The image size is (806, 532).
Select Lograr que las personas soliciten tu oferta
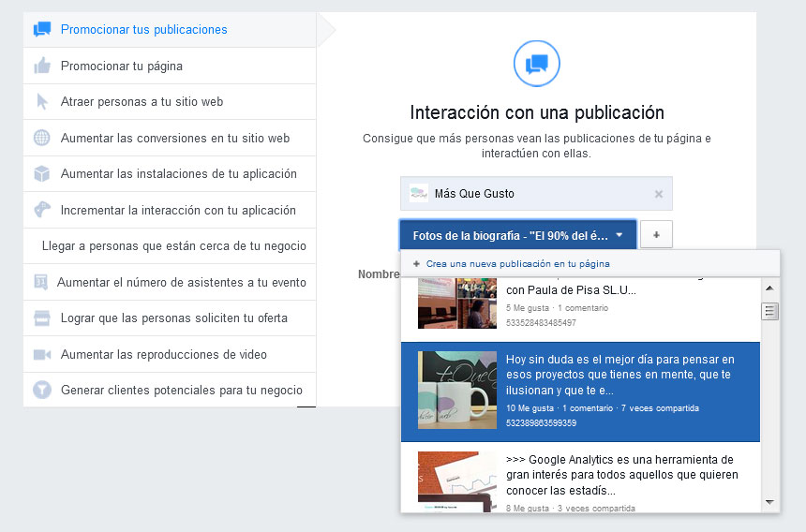173,318
